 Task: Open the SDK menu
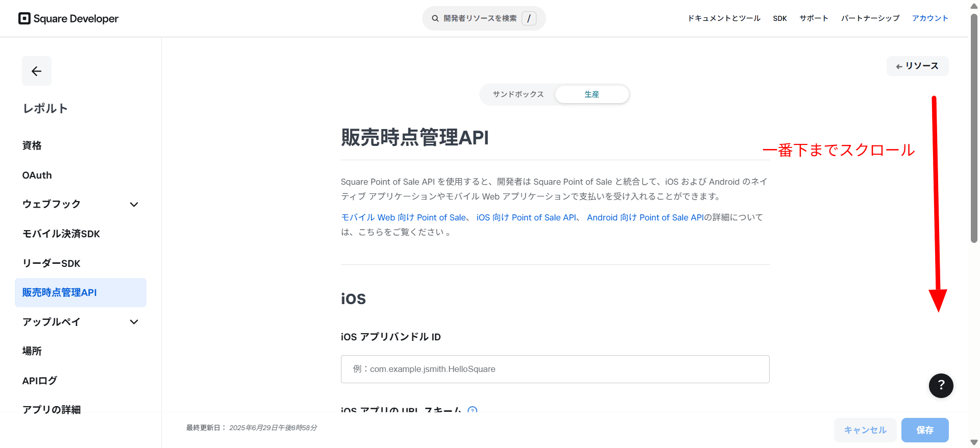click(x=780, y=18)
